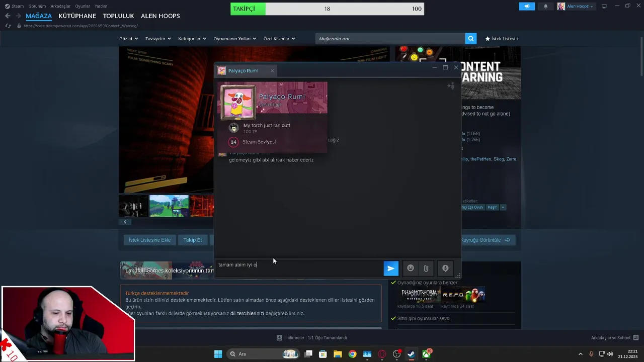Open the İndirmeler downloads status
644x362 pixels.
point(311,338)
